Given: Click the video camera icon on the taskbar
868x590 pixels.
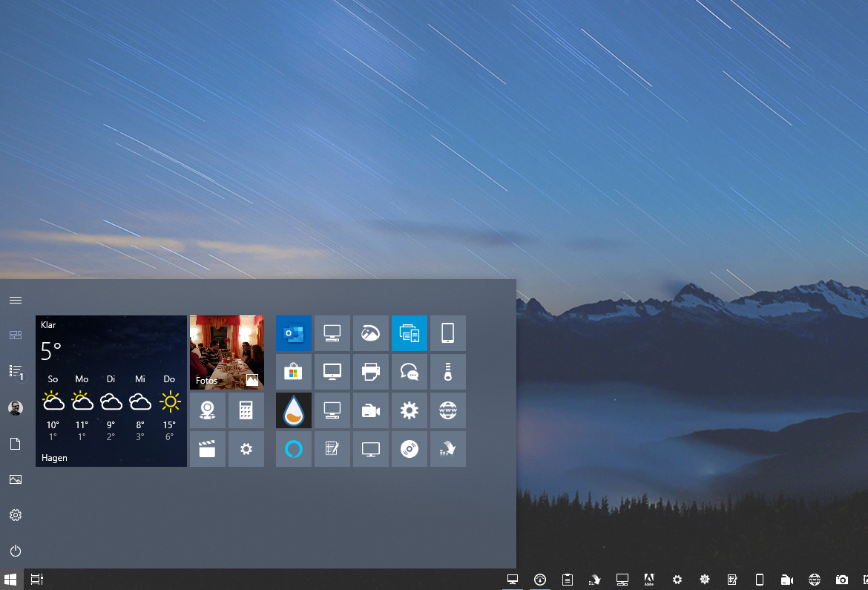Looking at the screenshot, I should point(786,580).
